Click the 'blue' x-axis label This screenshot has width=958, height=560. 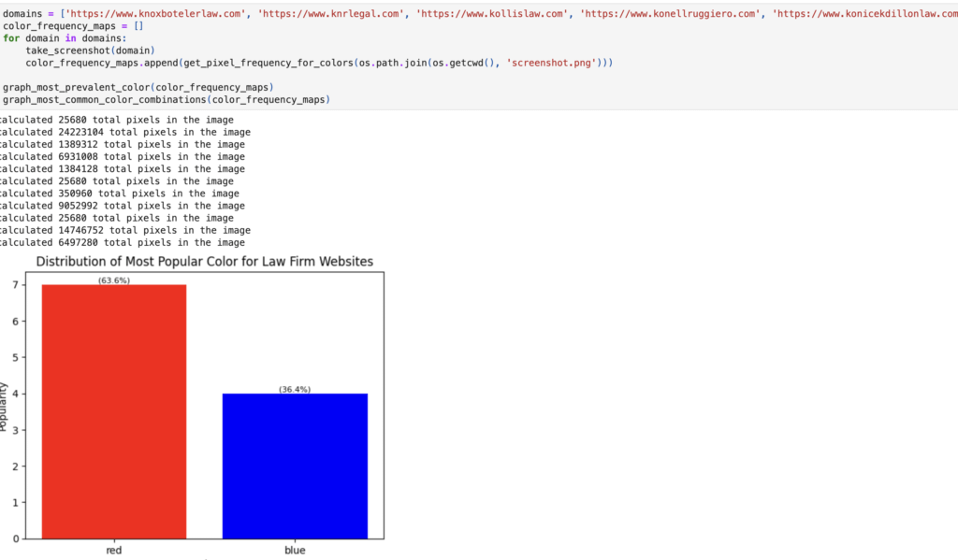[x=295, y=551]
